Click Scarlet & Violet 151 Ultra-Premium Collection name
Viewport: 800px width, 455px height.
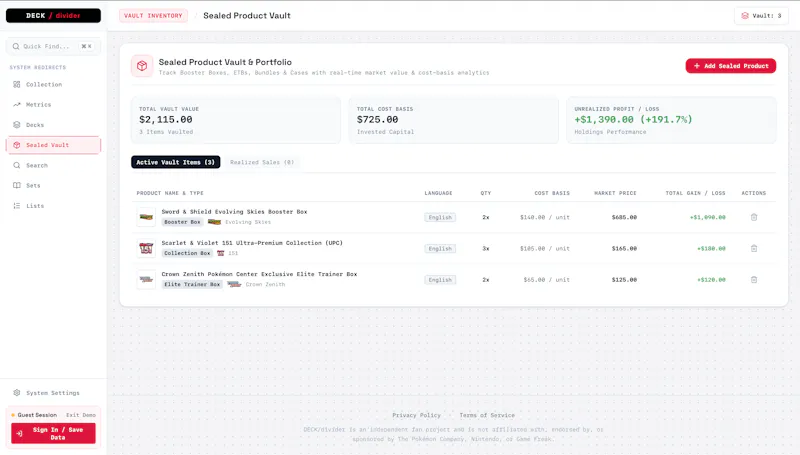(252, 243)
